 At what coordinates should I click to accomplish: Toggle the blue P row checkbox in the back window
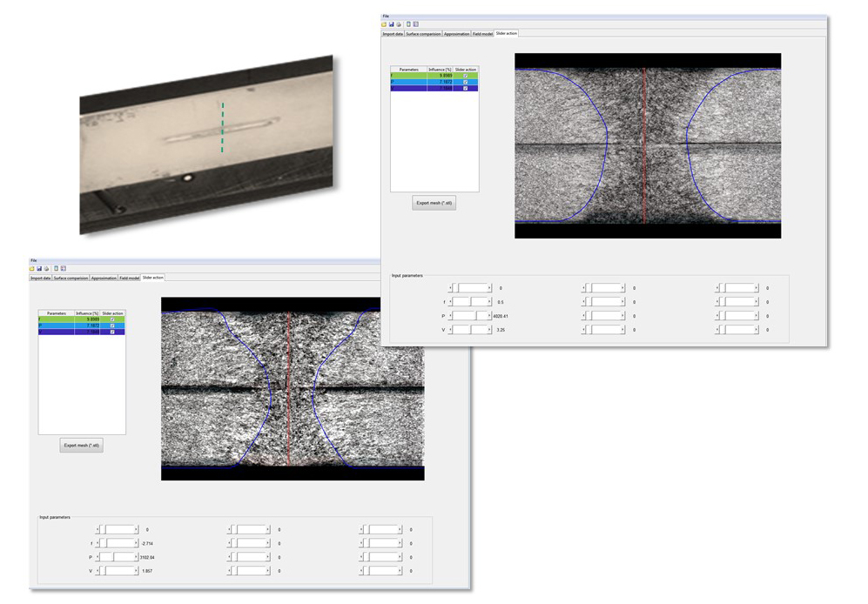[112, 325]
